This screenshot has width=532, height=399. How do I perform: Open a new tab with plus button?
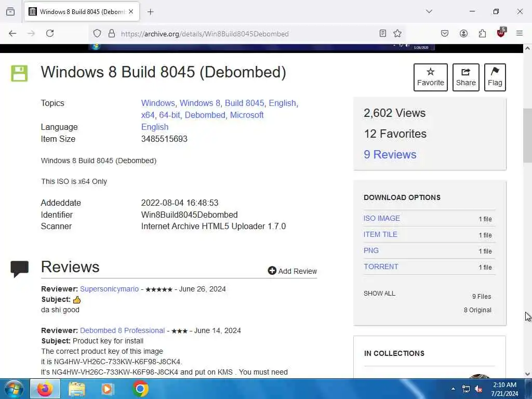point(151,12)
